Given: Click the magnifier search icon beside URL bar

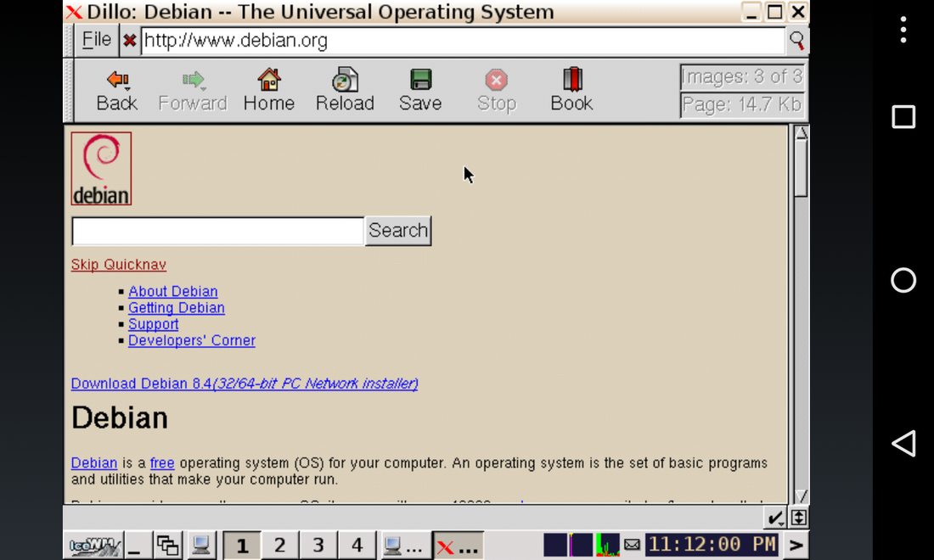Looking at the screenshot, I should click(x=796, y=41).
